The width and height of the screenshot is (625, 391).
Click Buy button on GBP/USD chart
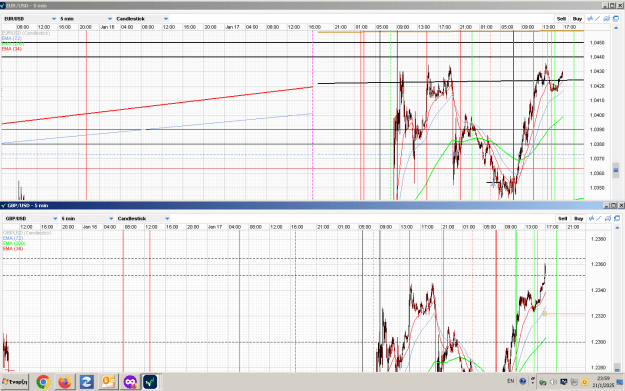click(x=578, y=218)
